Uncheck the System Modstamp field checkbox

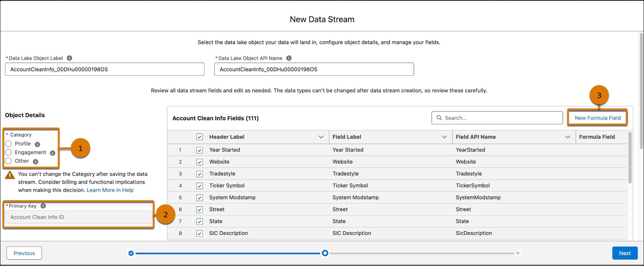(x=199, y=198)
